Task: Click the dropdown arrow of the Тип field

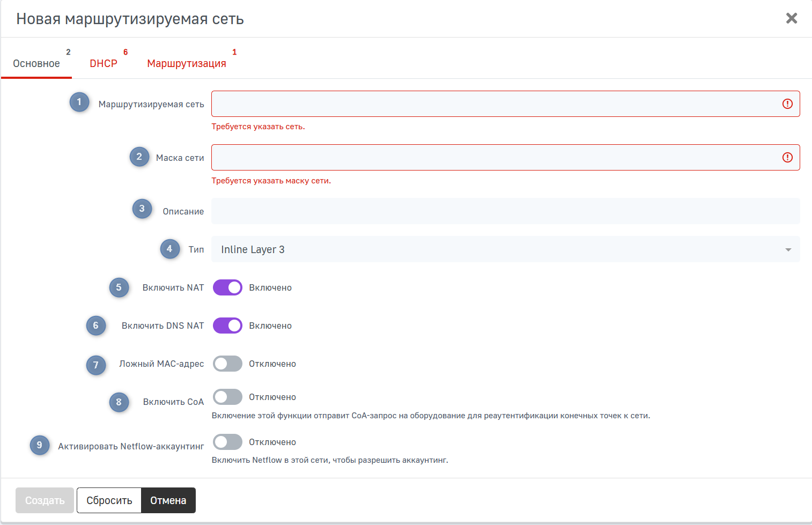Action: (x=788, y=250)
